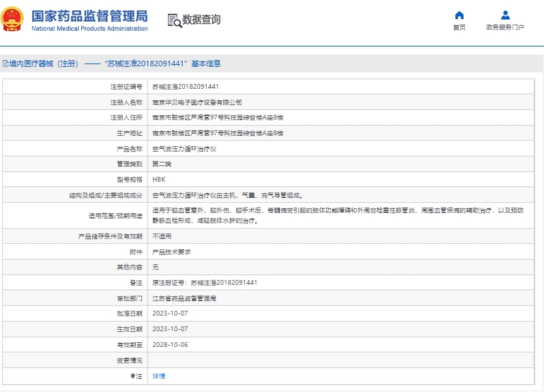This screenshot has width=544, height=392.
Task: Click the empty 变更情况 value cell
Action: pyautogui.click(x=341, y=361)
